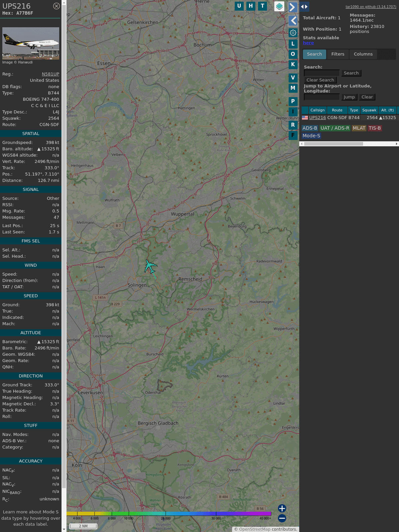Click the Clear button next to Jump
This screenshot has height=532, width=399.
(x=367, y=97)
